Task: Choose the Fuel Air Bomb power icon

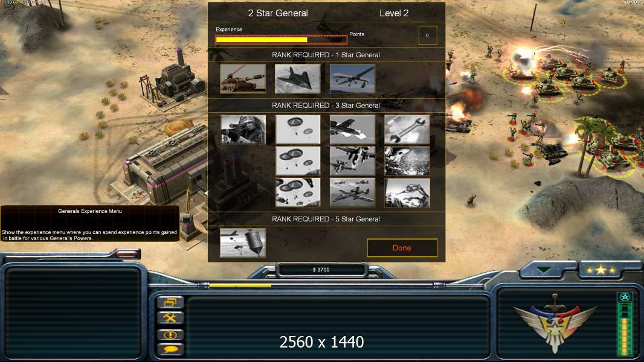Action: pyautogui.click(x=243, y=243)
